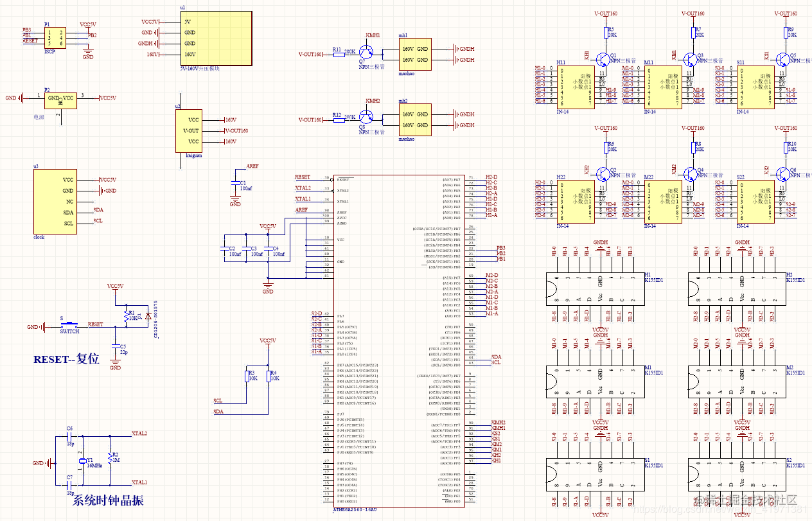This screenshot has height=521, width=812.
Task: Click resistor R2 1M
Action: click(110, 457)
